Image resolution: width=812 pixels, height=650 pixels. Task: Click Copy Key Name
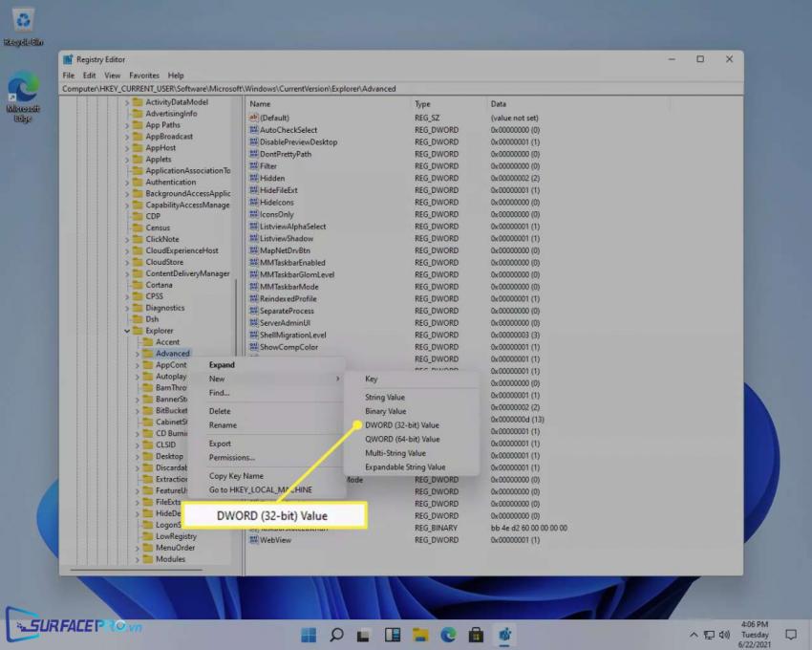[x=236, y=476]
